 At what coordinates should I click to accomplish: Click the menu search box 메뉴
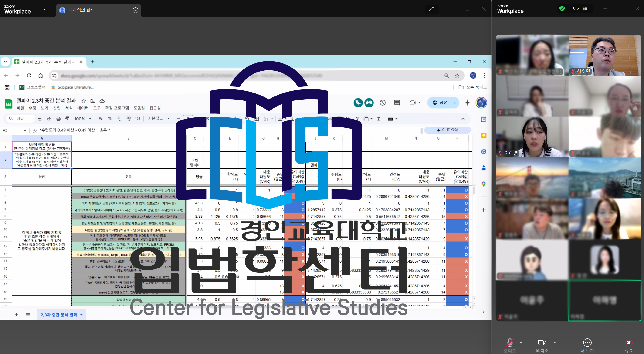pos(21,119)
